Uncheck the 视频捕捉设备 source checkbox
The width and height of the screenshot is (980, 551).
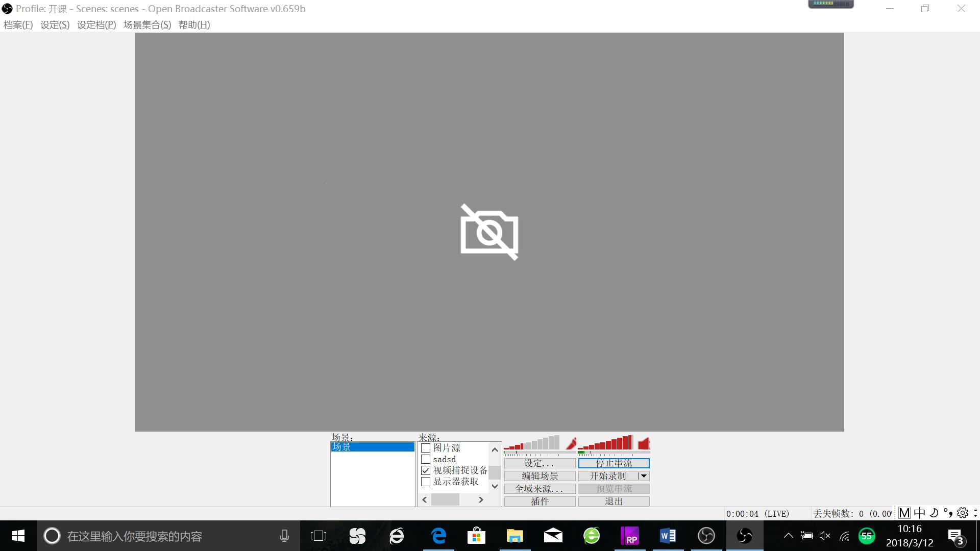(426, 470)
